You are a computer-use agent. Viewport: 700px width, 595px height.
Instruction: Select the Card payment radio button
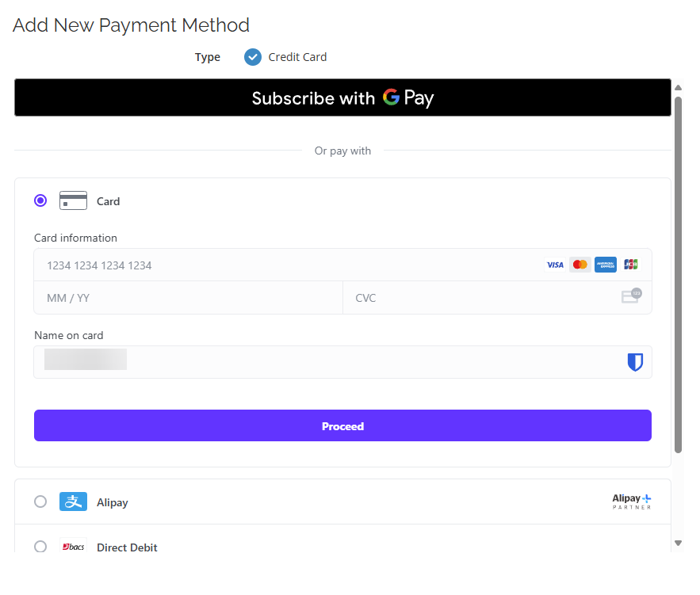click(x=40, y=200)
